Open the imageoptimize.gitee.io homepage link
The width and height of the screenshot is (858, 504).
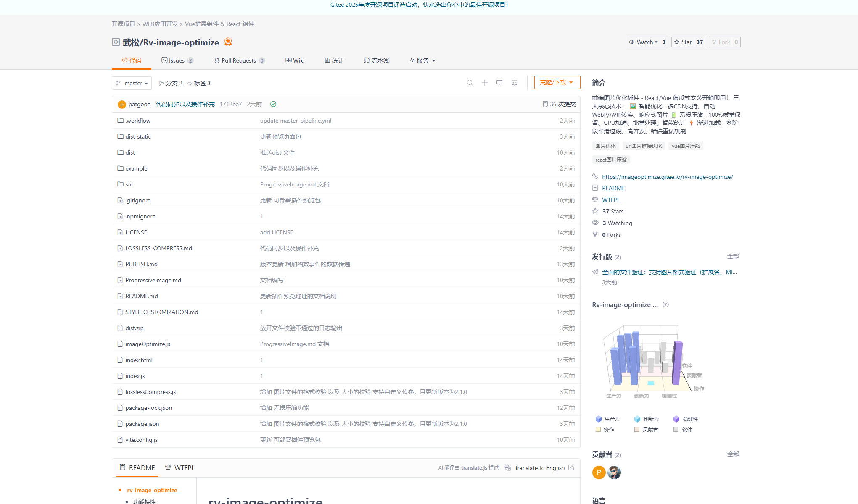[x=667, y=177]
